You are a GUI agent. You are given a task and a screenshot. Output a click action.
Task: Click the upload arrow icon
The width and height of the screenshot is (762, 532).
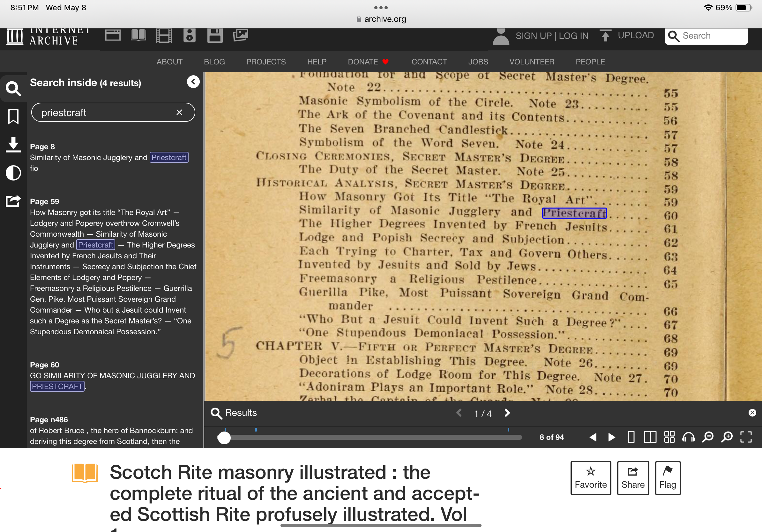[606, 35]
